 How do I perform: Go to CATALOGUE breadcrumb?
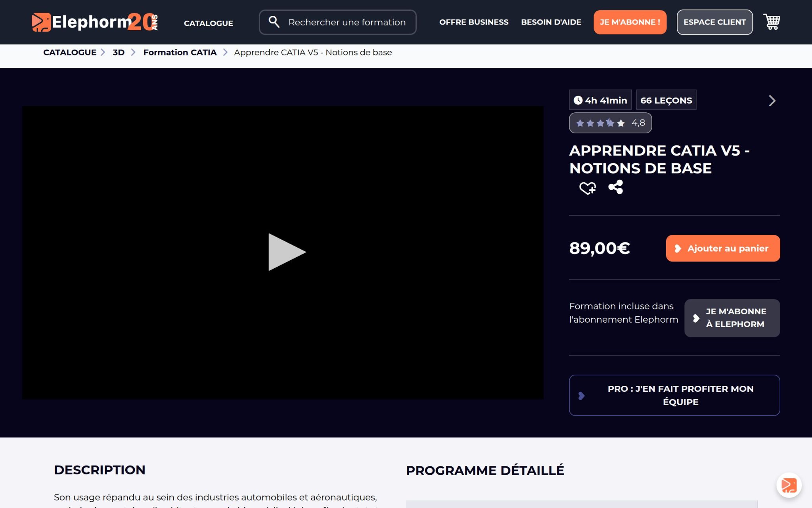[x=70, y=52]
